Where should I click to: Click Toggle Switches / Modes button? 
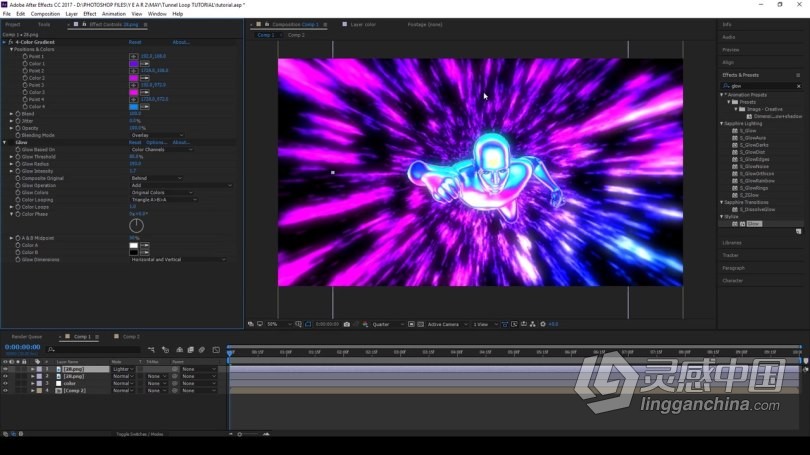point(139,434)
